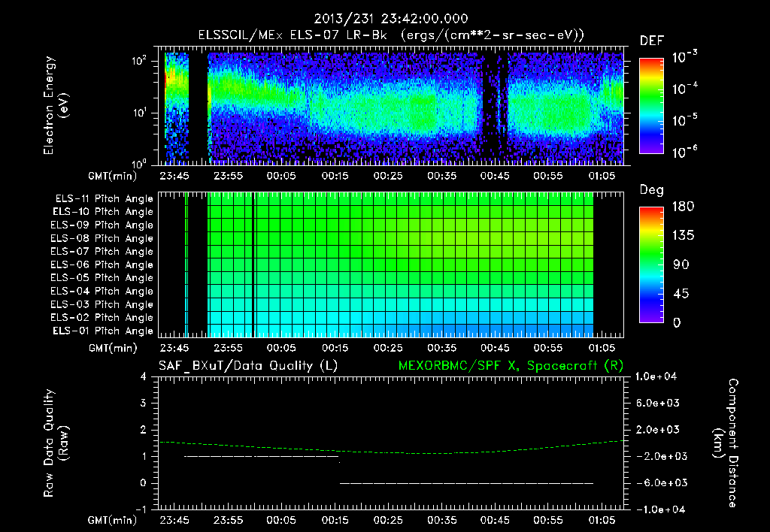Viewport: 770px width, 532px height.
Task: Click the plot title timestamp 2013/231 23:42:00.000
Action: pyautogui.click(x=391, y=19)
